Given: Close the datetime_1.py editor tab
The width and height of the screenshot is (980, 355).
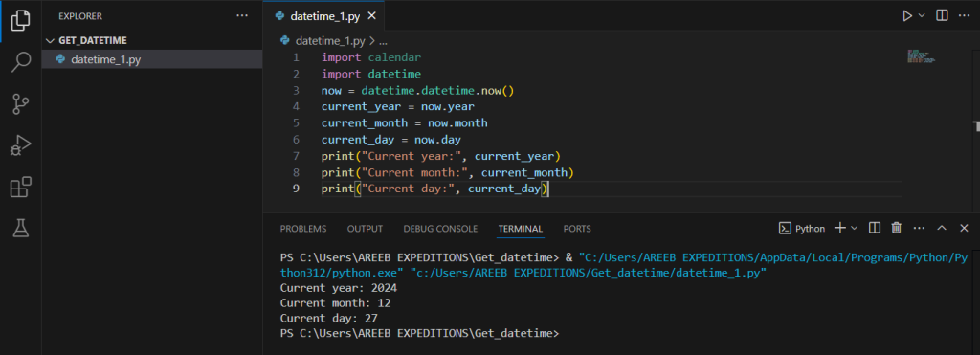Looking at the screenshot, I should tap(371, 16).
